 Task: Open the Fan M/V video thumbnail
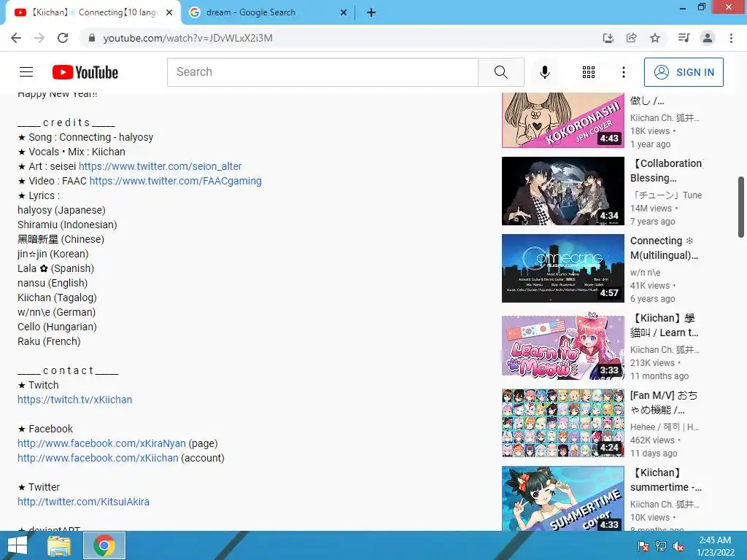coord(562,423)
